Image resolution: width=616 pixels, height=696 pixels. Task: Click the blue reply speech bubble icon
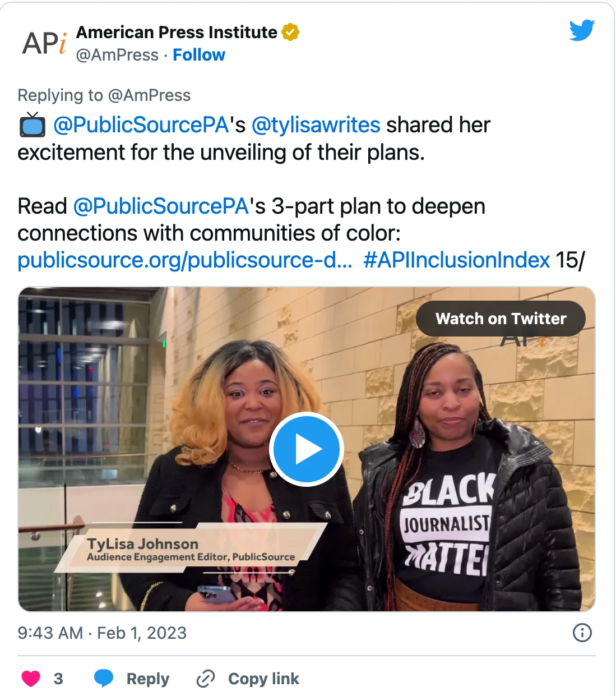coord(104,679)
